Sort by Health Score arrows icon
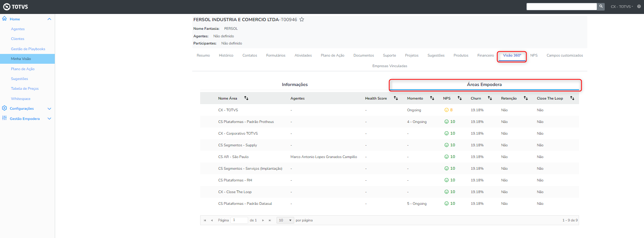The width and height of the screenshot is (644, 238). click(396, 98)
